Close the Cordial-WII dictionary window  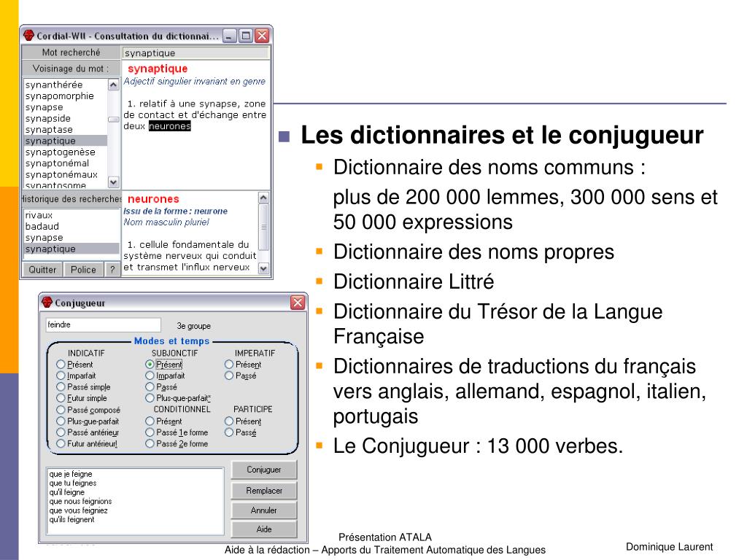coord(262,36)
